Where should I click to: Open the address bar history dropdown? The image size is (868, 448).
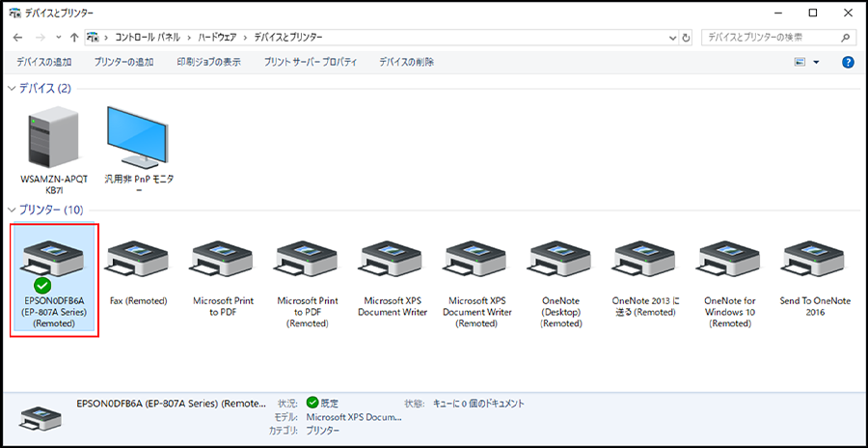[x=672, y=38]
